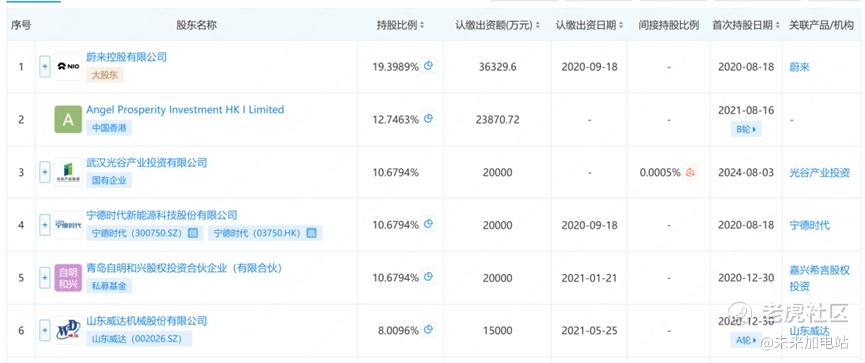This screenshot has height=363, width=865.
Task: Expand the 武汉光谷产业投资有限公司 row
Action: point(45,173)
